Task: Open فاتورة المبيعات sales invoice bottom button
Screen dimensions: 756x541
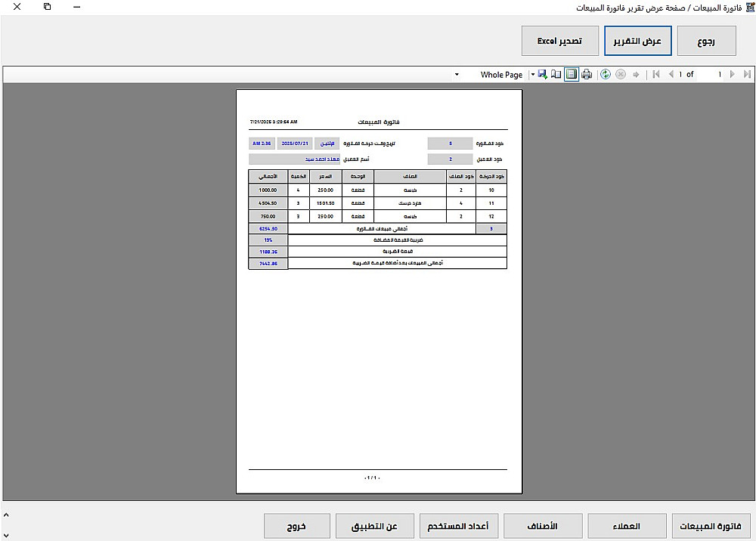Action: pyautogui.click(x=710, y=526)
